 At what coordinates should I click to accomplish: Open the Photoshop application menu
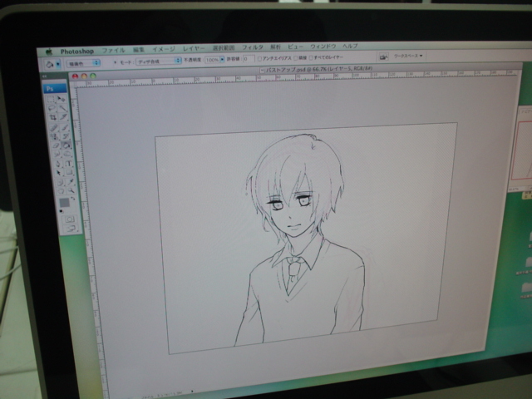[77, 52]
